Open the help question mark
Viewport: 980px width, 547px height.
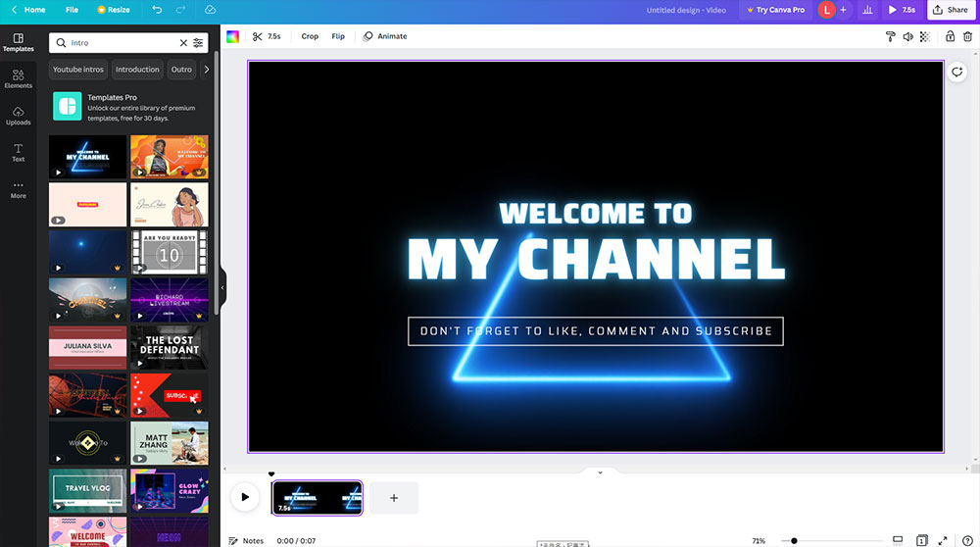click(x=967, y=541)
